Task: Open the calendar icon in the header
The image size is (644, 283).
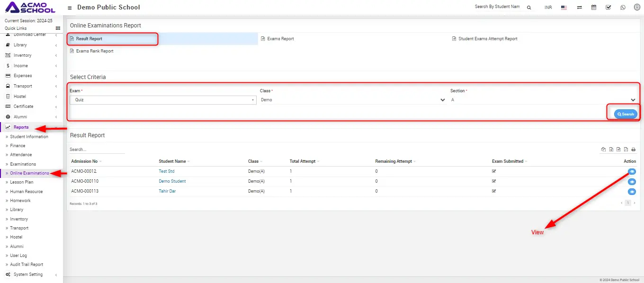Action: [594, 8]
